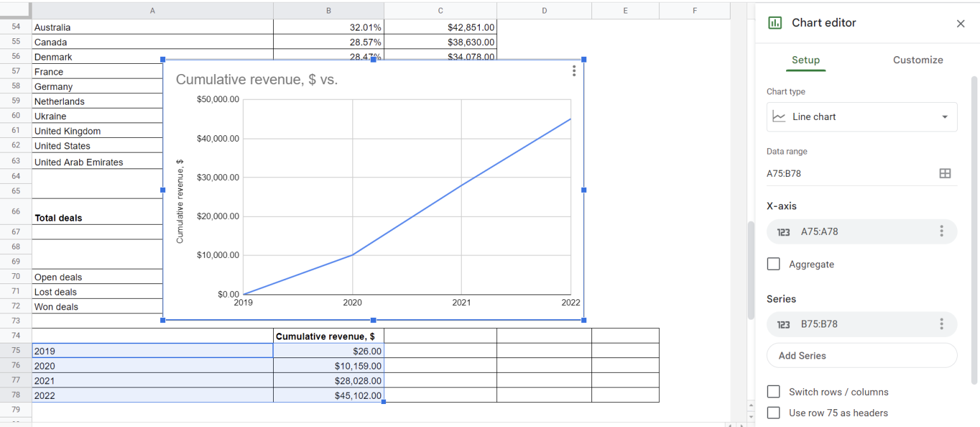The image size is (980, 427).
Task: Click row header 75
Action: [x=14, y=350]
